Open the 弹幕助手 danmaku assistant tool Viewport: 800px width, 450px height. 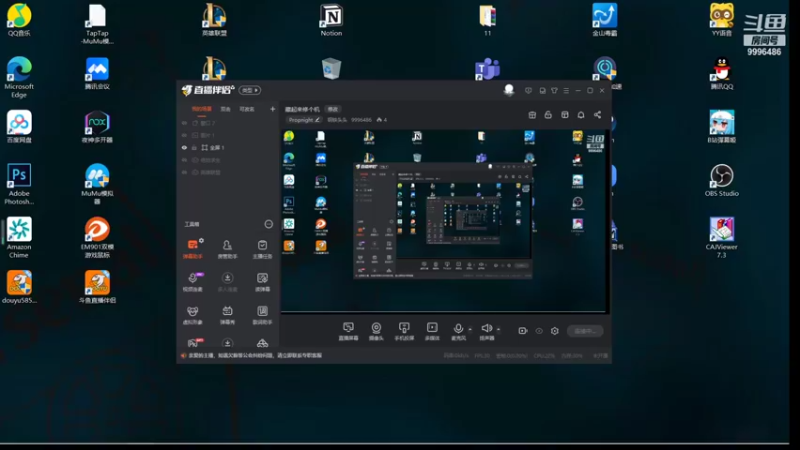(x=193, y=249)
